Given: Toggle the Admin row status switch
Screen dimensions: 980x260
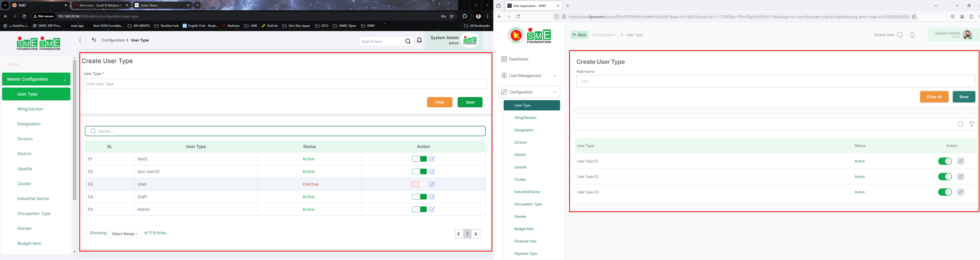Looking at the screenshot, I should point(419,209).
